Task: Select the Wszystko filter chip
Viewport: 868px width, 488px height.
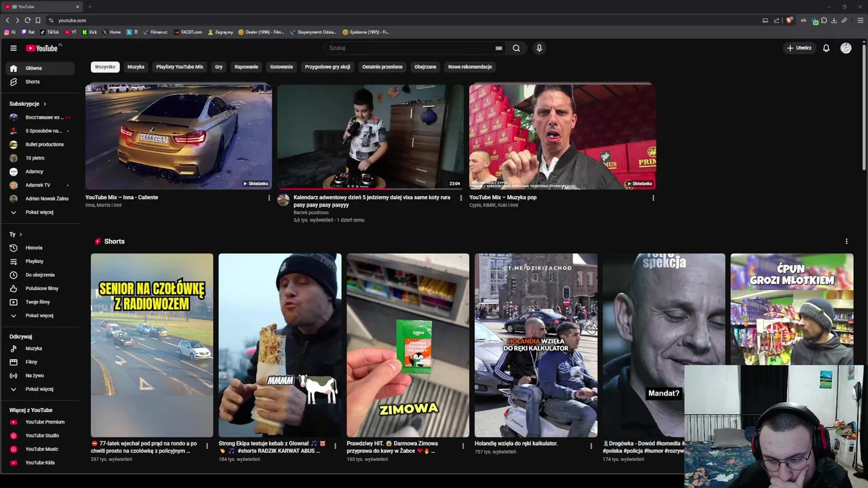Action: tap(105, 66)
